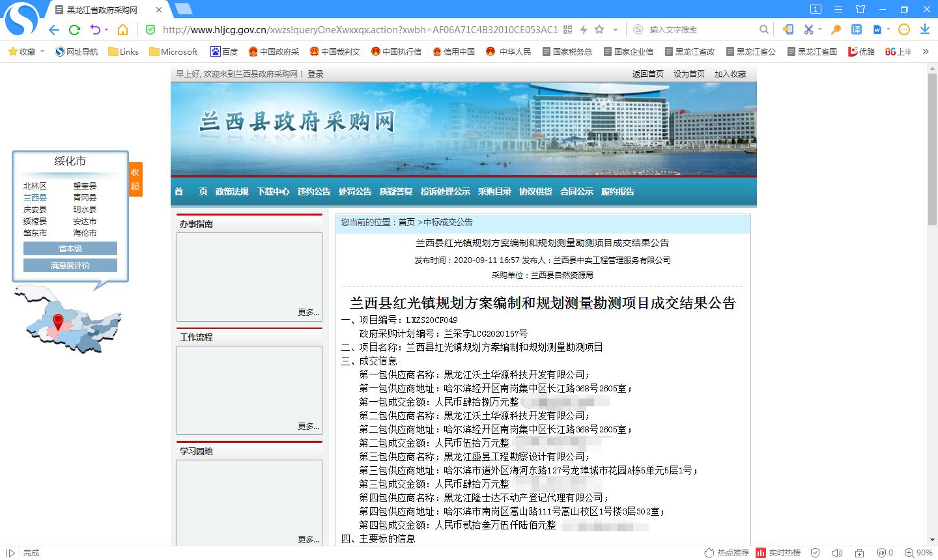Image resolution: width=938 pixels, height=560 pixels.
Task: Show more bookmarks with the double chevron
Action: [926, 51]
